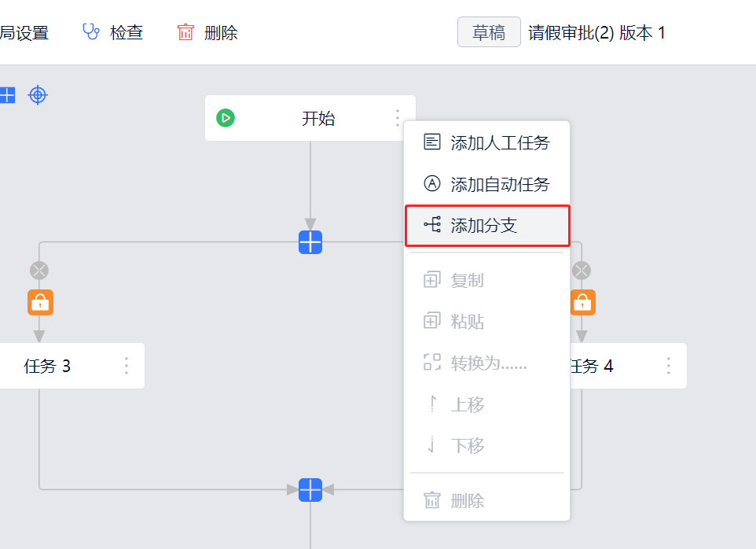Click the stethoscope check icon
756x549 pixels.
coord(91,32)
